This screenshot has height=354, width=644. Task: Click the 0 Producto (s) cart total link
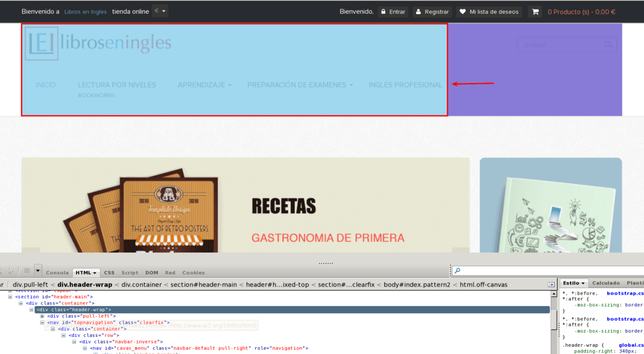point(581,12)
